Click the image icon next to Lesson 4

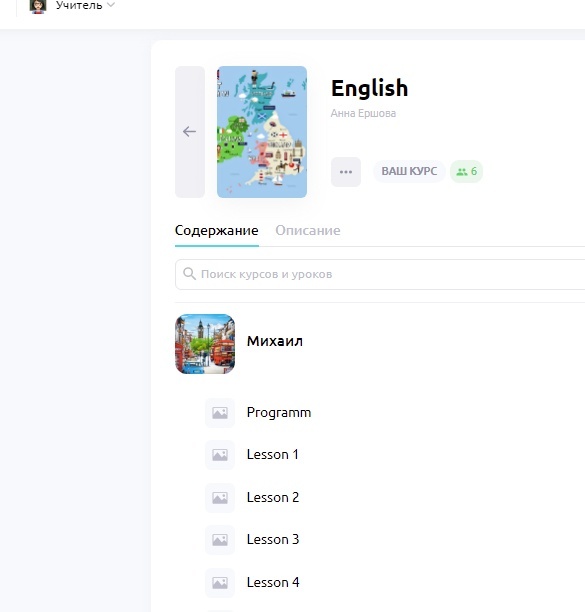tap(220, 583)
